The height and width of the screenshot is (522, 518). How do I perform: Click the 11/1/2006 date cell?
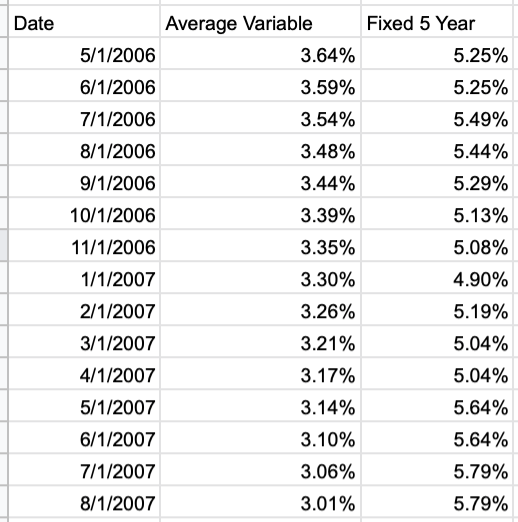(84, 245)
